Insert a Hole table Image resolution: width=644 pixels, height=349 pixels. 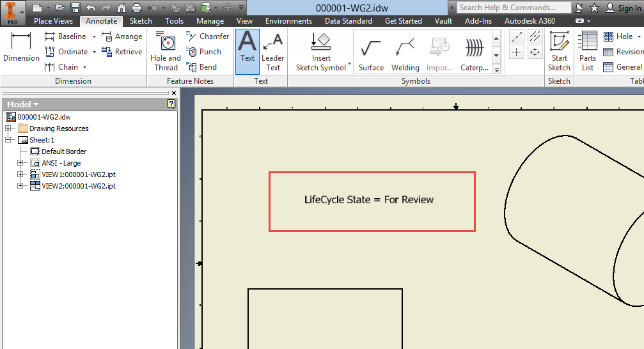click(x=618, y=36)
